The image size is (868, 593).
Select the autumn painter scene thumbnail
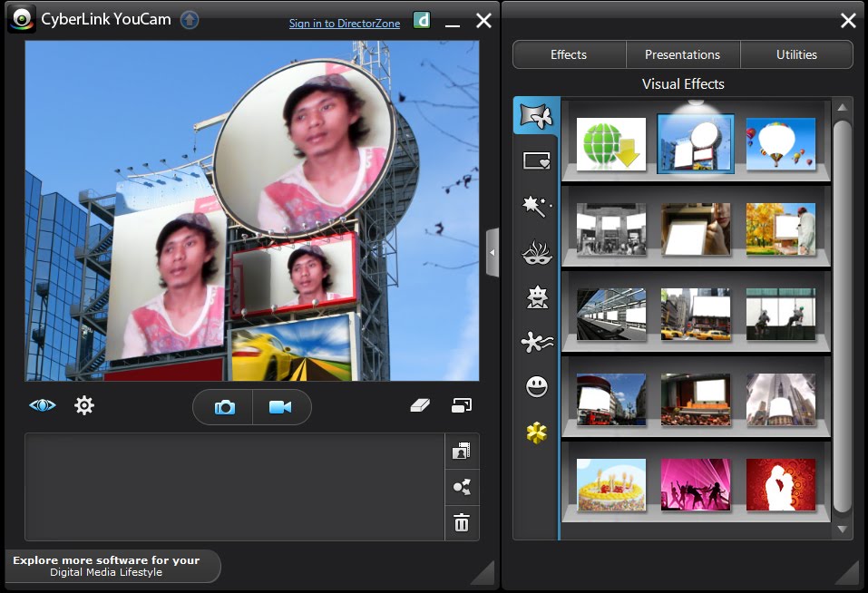781,229
